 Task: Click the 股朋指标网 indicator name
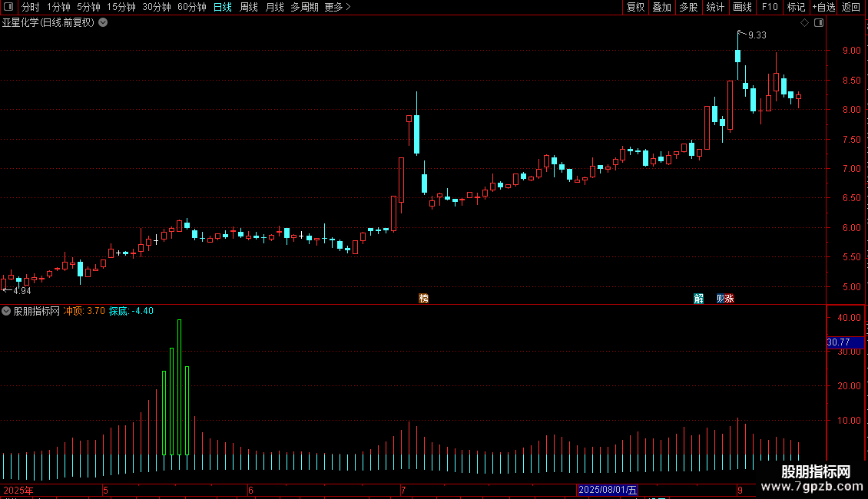tap(37, 311)
